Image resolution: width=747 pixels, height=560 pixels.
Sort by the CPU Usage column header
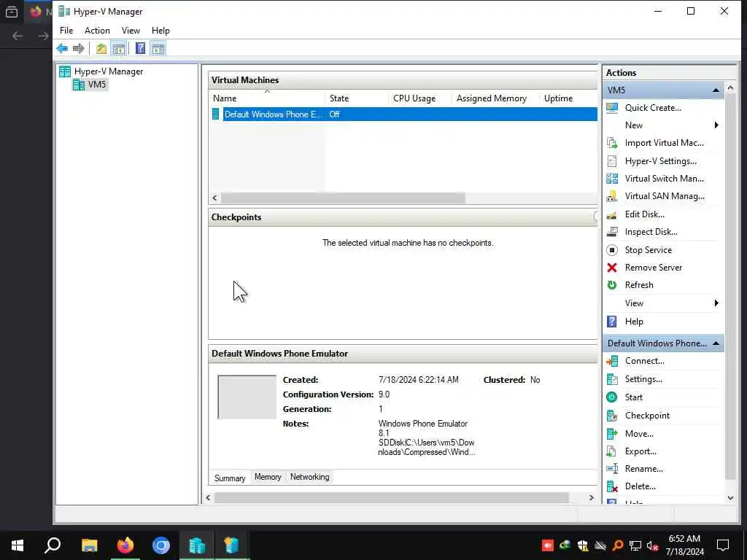tap(420, 98)
